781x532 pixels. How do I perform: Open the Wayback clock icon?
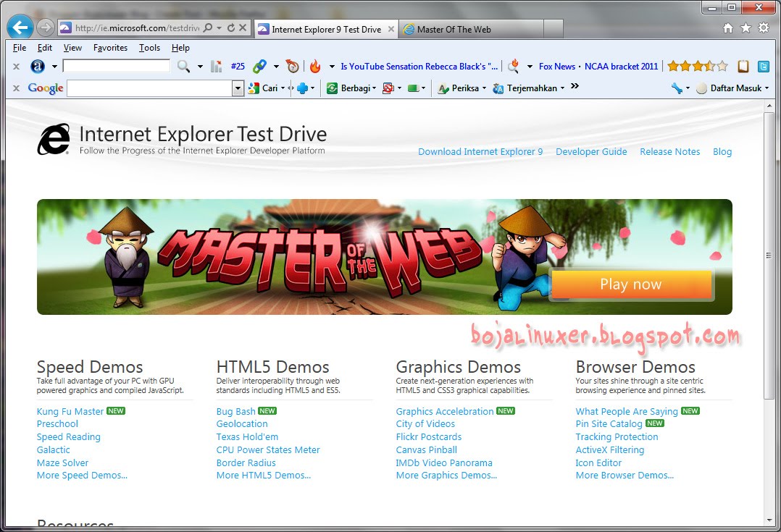(x=293, y=66)
